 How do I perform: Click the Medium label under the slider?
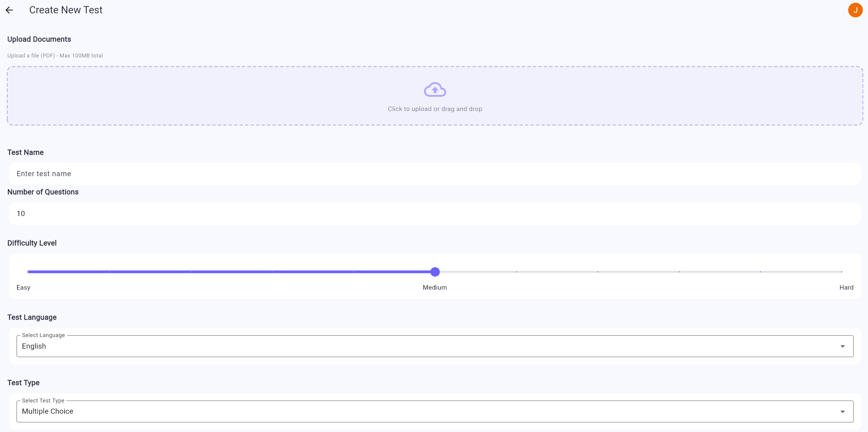click(x=435, y=287)
